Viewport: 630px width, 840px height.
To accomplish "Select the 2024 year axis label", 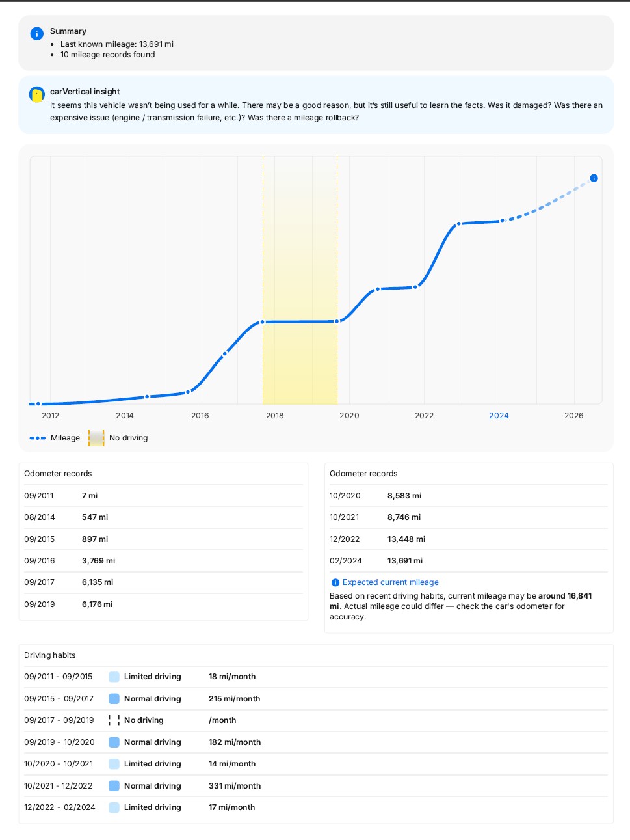I will [x=499, y=416].
